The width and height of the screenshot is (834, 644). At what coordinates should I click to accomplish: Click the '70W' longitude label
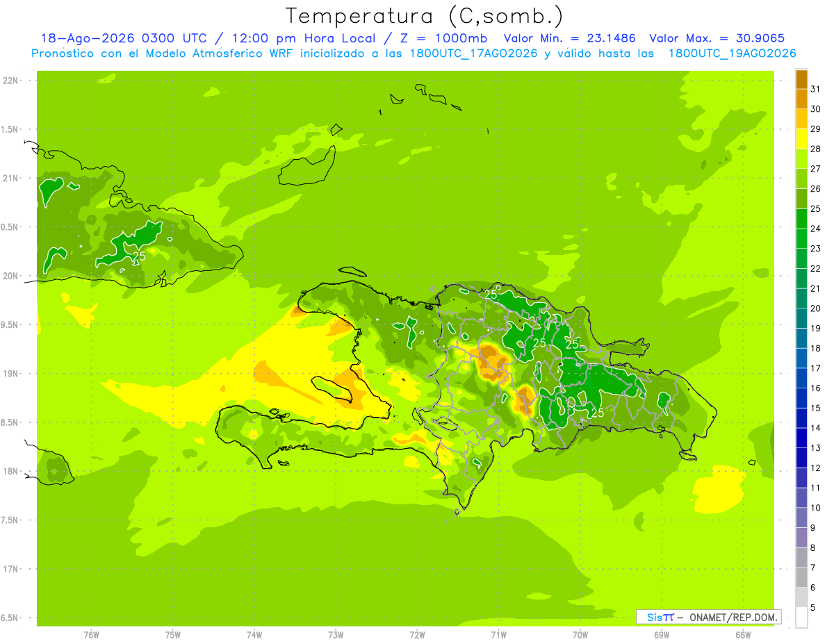(580, 635)
